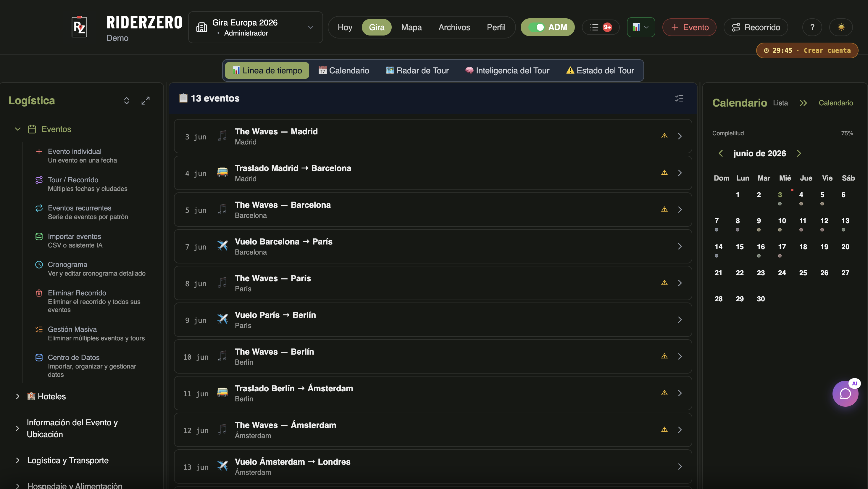Image resolution: width=868 pixels, height=489 pixels.
Task: Go to the next month after junio de 2026
Action: [x=798, y=153]
